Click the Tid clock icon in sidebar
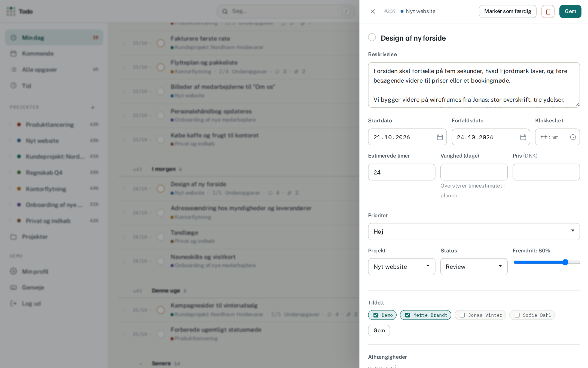The image size is (588, 368). pyautogui.click(x=13, y=86)
